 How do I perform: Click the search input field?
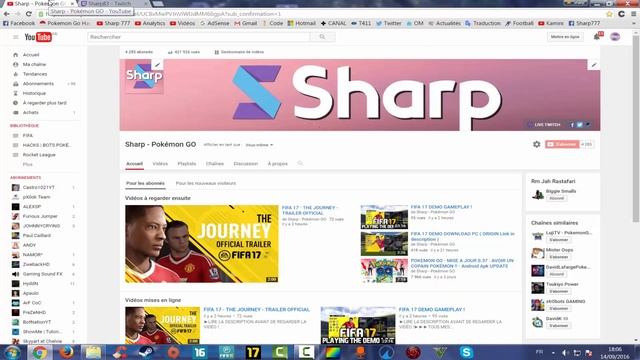199,37
